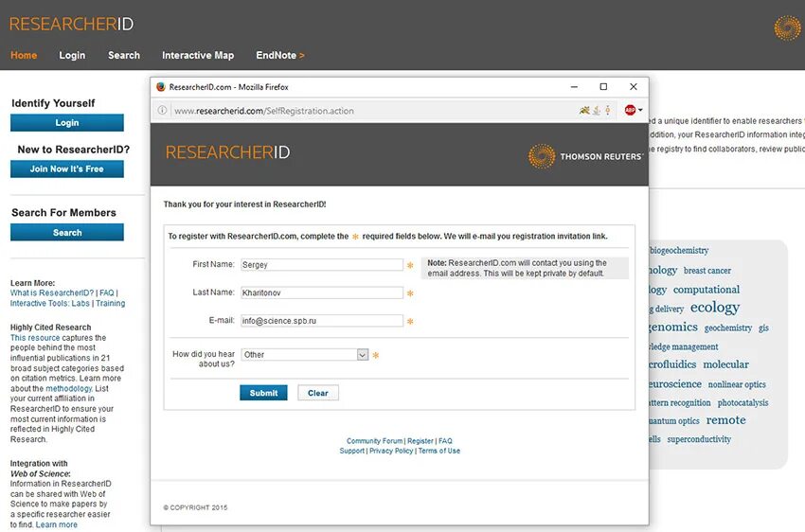Submit the registration form
805x532 pixels.
coord(263,393)
